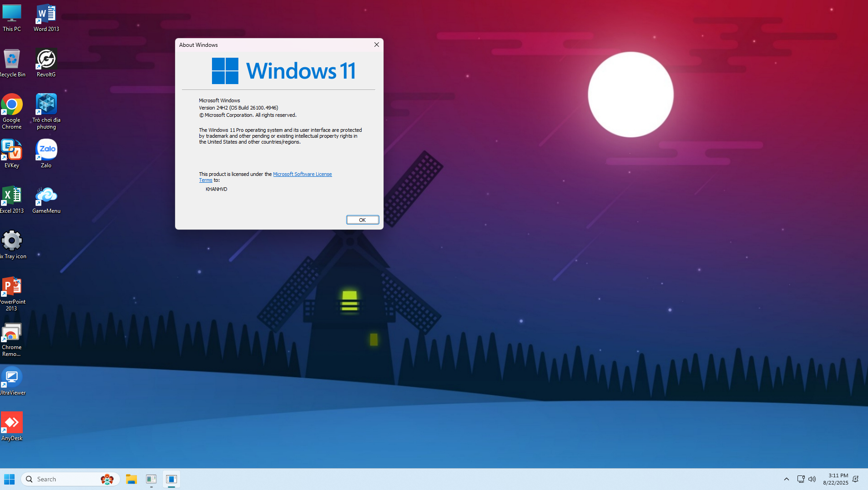Click the taskbar Search box

(x=71, y=479)
